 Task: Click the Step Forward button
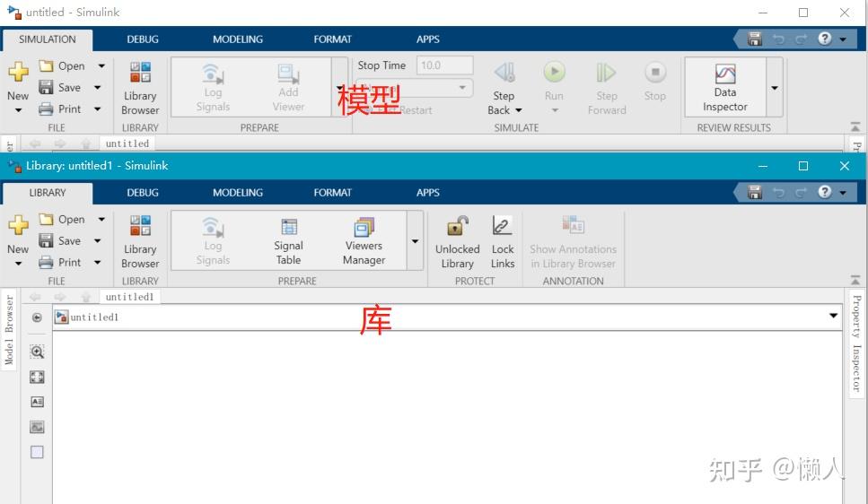pyautogui.click(x=607, y=89)
